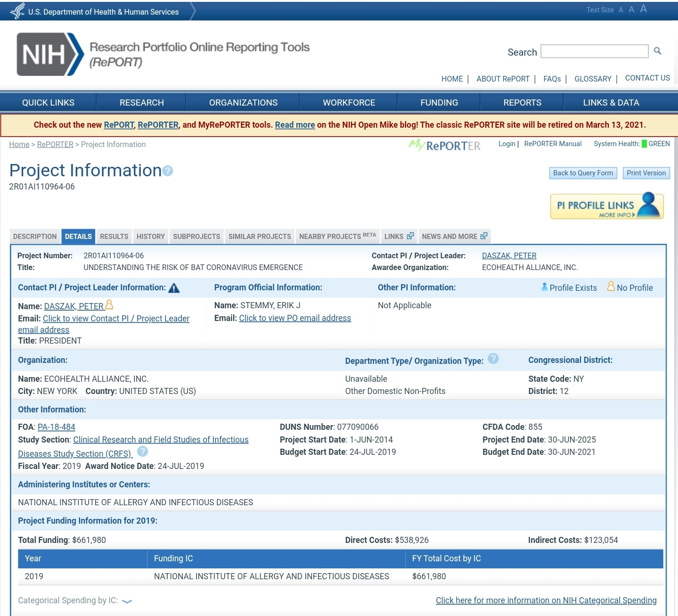This screenshot has height=616, width=678.
Task: Open the Reports menu
Action: coord(522,102)
